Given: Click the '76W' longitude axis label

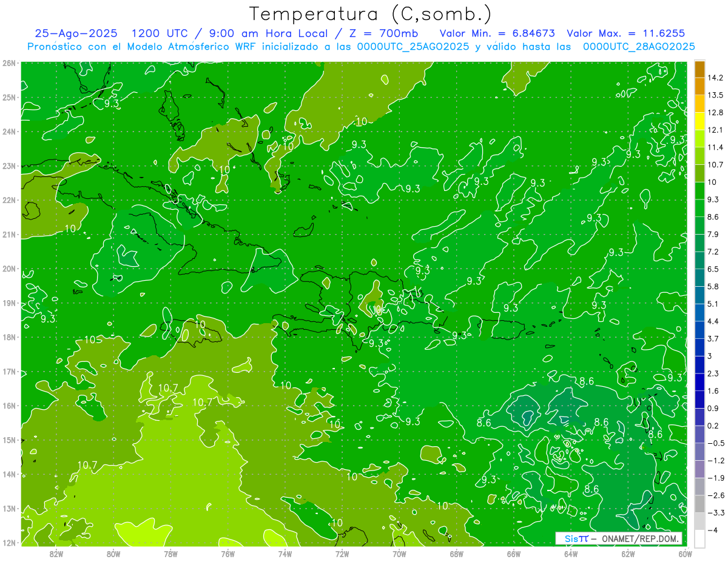Looking at the screenshot, I should click(227, 554).
